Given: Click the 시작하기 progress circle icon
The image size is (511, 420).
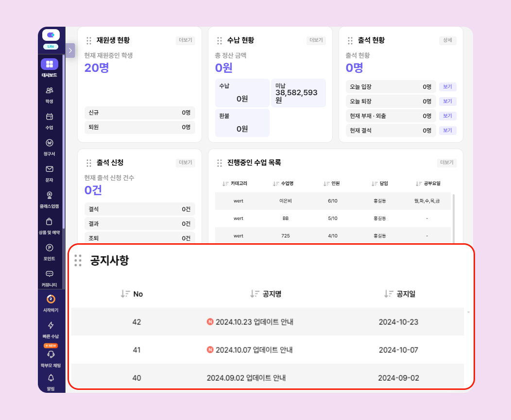Looking at the screenshot, I should [51, 299].
